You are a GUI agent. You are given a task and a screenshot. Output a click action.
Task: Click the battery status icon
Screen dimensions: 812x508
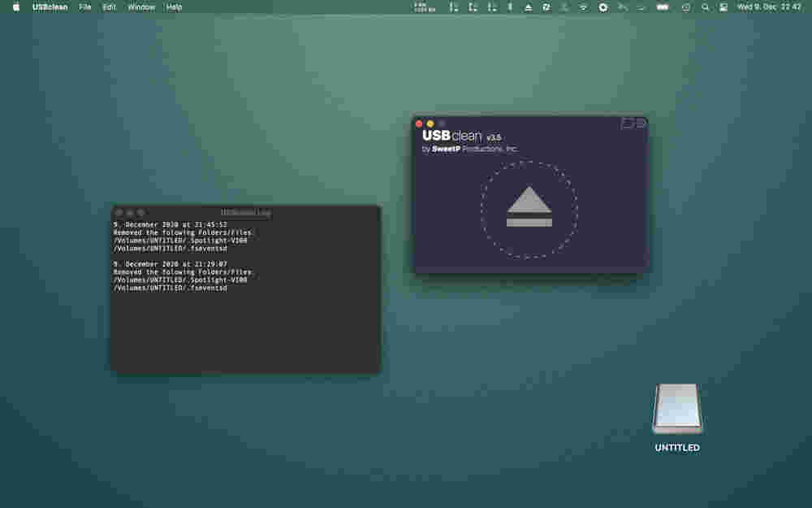[x=663, y=7]
